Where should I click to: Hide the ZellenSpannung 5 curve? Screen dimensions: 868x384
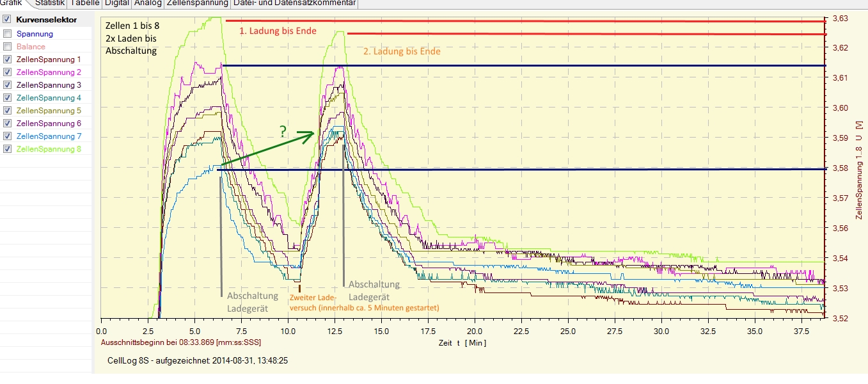[7, 110]
